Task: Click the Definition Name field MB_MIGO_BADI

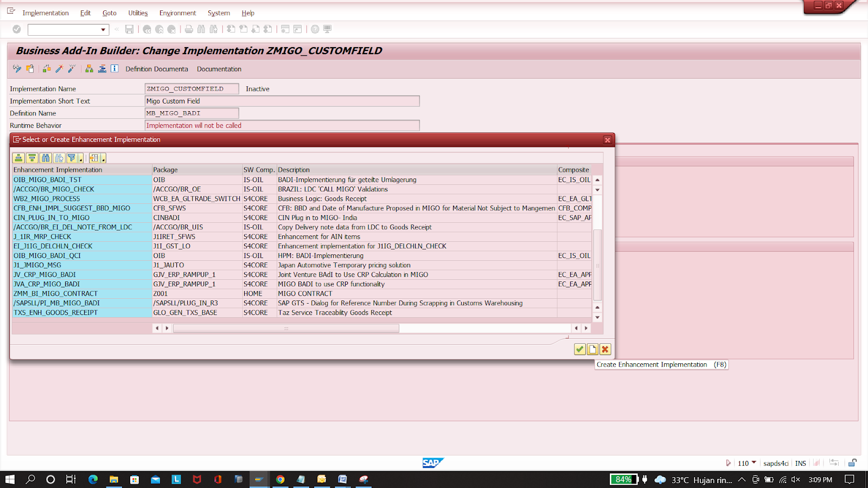Action: (x=192, y=113)
